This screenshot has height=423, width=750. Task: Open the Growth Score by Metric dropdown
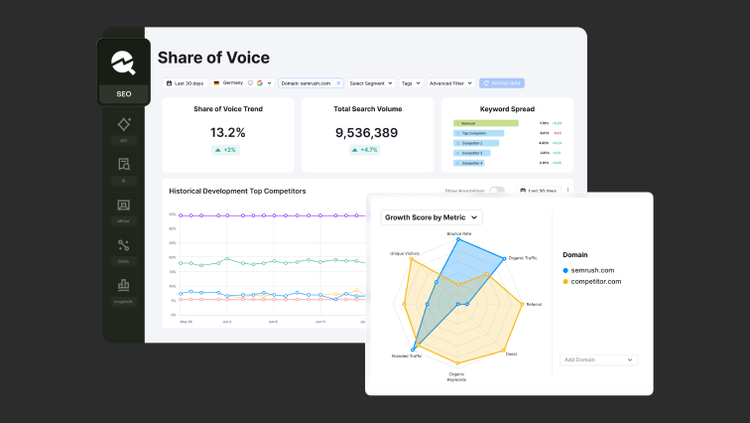pyautogui.click(x=431, y=217)
